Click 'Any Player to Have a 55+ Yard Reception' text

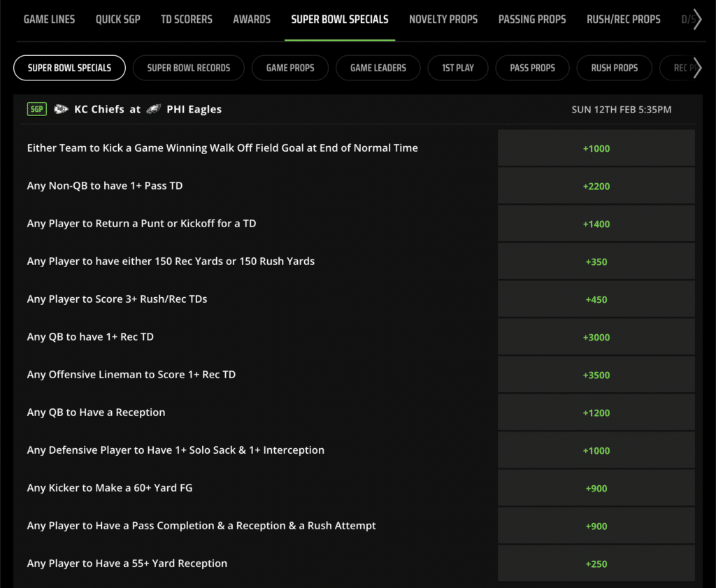tap(127, 564)
